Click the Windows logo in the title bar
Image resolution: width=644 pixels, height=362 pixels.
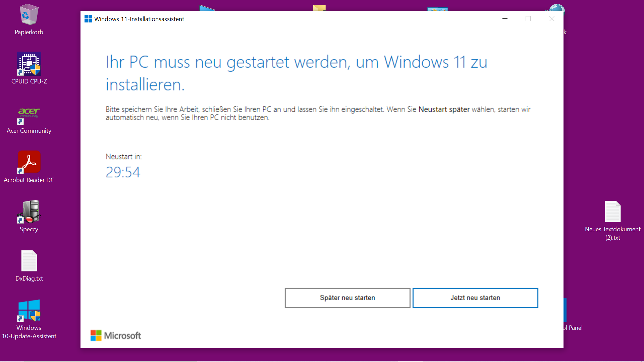pyautogui.click(x=88, y=19)
